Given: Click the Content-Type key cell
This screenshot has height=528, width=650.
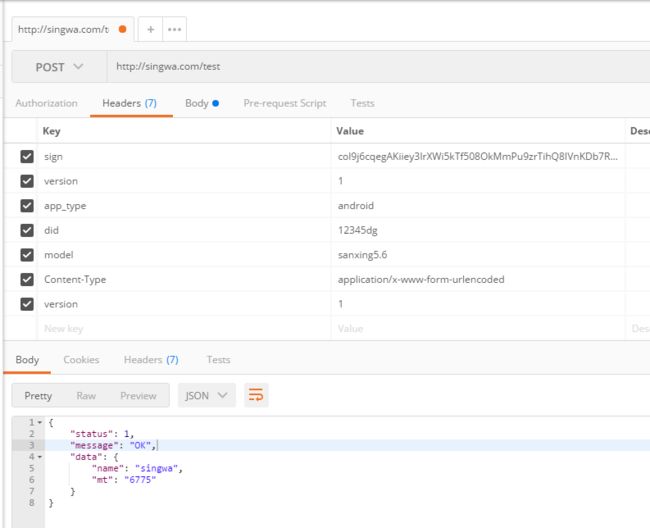Looking at the screenshot, I should (185, 279).
